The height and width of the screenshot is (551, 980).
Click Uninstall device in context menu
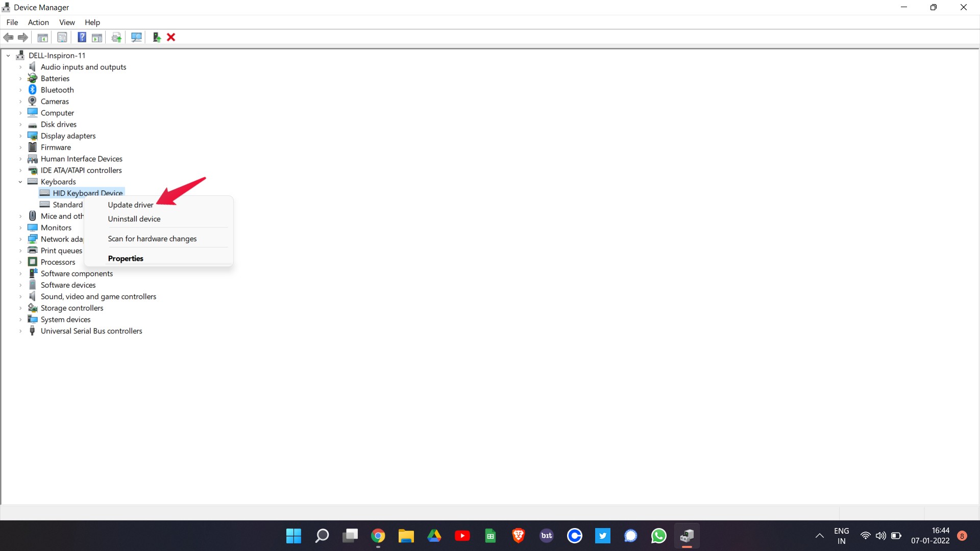[x=134, y=219]
